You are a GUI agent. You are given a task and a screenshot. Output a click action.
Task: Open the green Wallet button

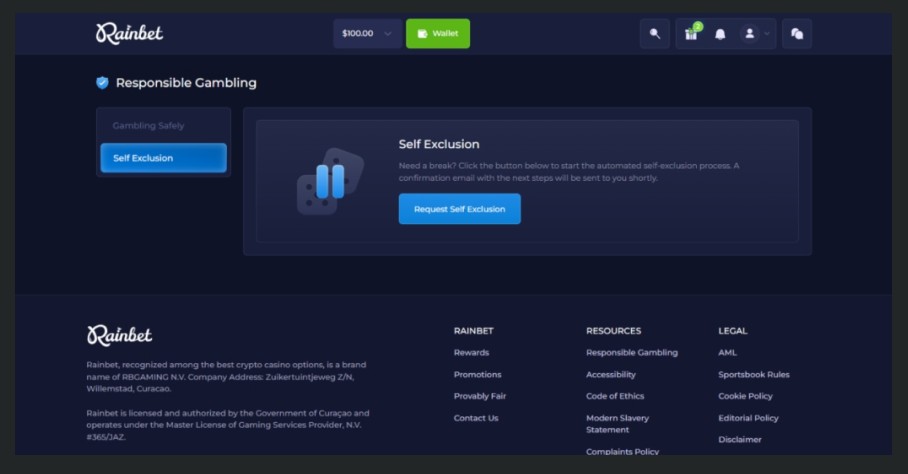coord(437,33)
